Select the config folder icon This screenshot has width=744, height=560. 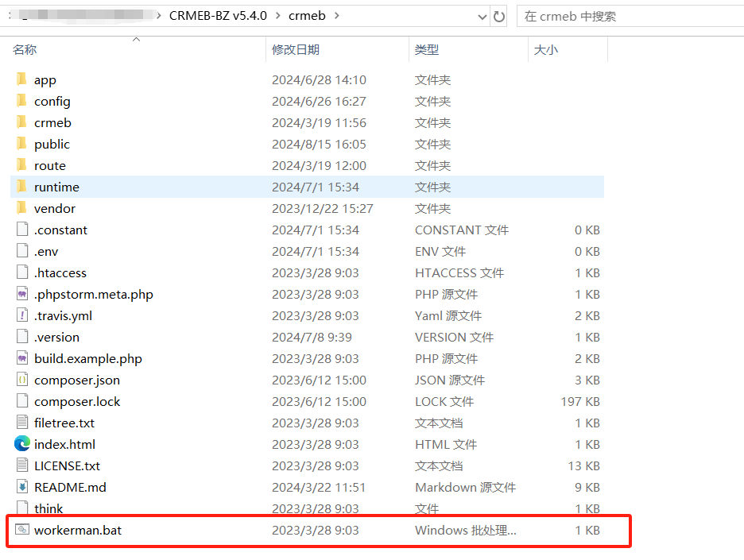(21, 101)
